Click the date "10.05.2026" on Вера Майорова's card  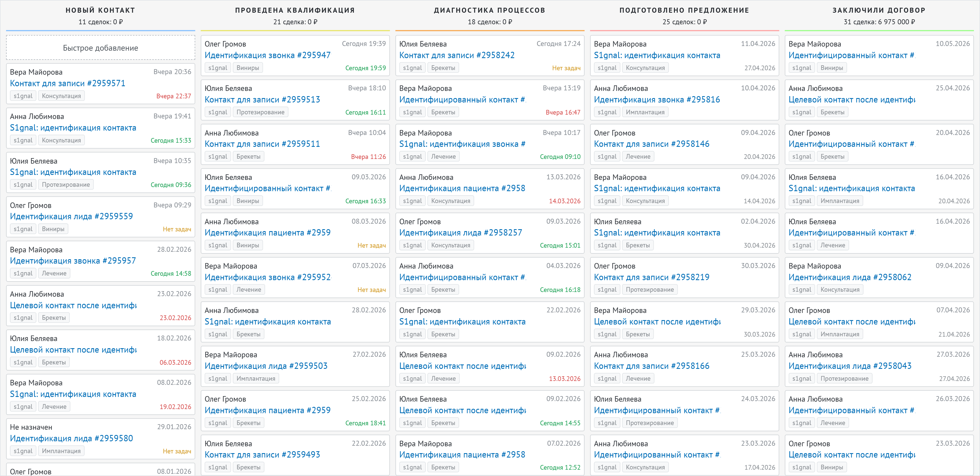point(953,44)
